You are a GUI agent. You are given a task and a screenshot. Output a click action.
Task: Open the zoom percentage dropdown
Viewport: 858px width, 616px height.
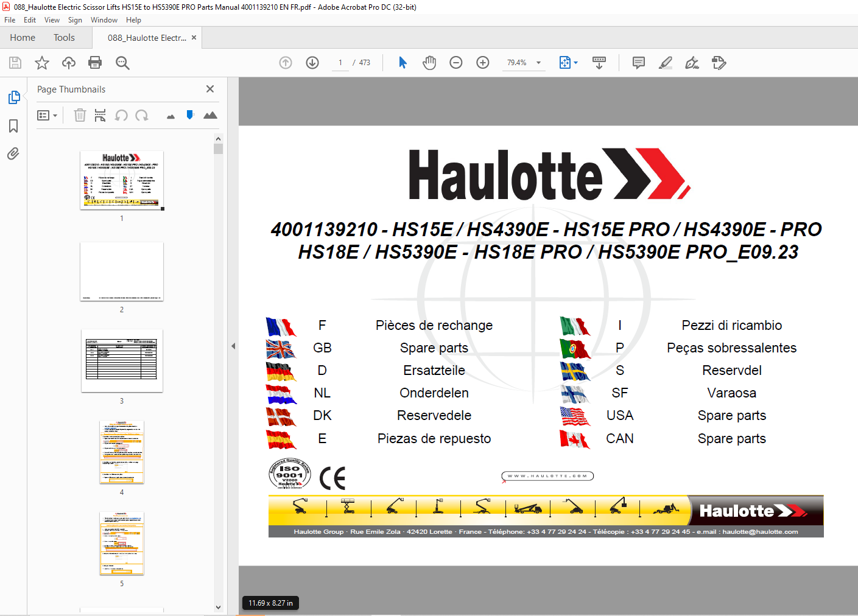[x=538, y=63]
